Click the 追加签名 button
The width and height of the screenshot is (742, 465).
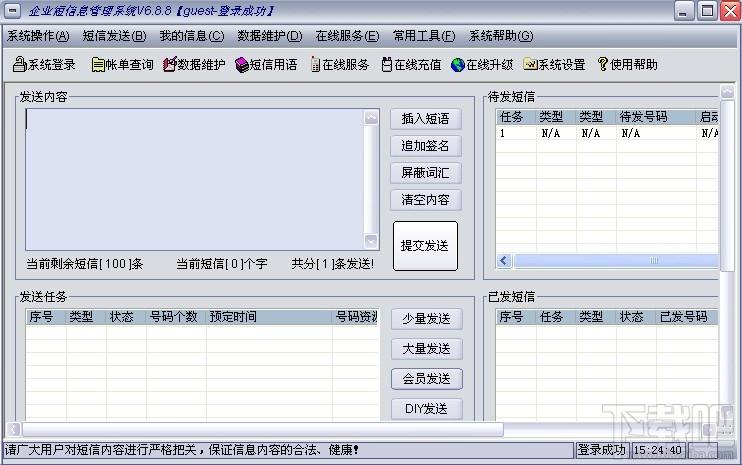[x=425, y=146]
